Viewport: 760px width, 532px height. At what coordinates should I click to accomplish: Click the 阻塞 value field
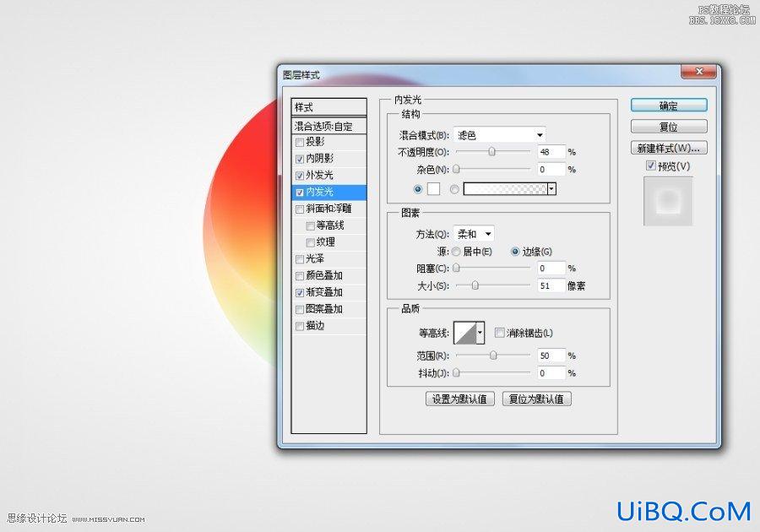pos(551,269)
